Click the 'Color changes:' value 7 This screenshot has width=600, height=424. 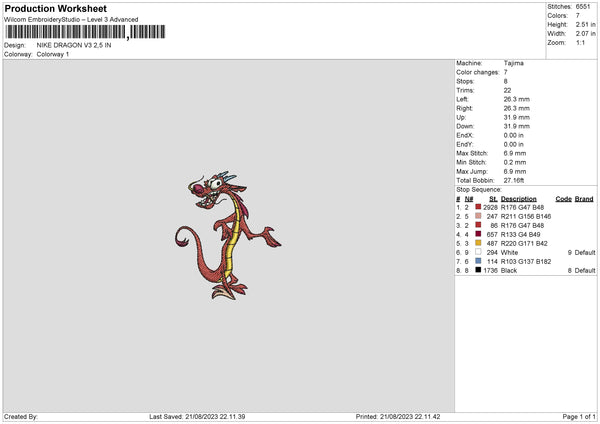(x=505, y=72)
